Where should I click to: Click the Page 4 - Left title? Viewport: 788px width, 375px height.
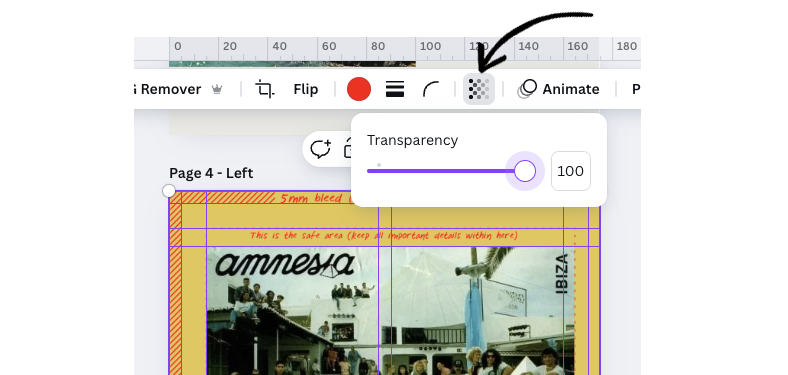pos(211,173)
